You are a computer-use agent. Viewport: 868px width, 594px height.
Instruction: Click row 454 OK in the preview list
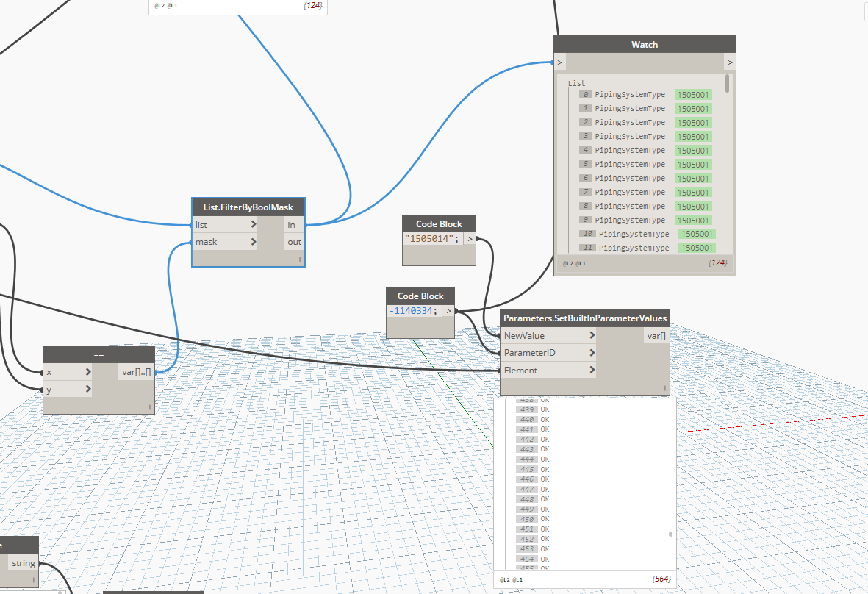pos(533,559)
